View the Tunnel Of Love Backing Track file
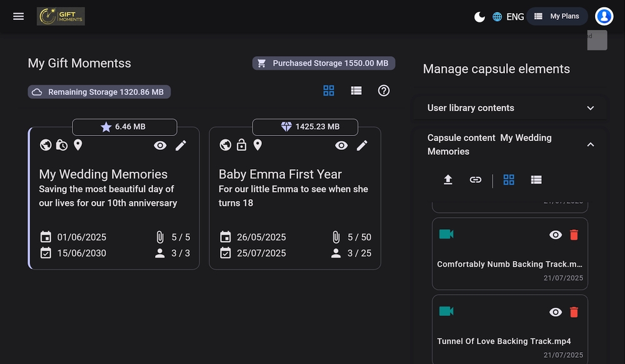The height and width of the screenshot is (364, 625). tap(555, 312)
